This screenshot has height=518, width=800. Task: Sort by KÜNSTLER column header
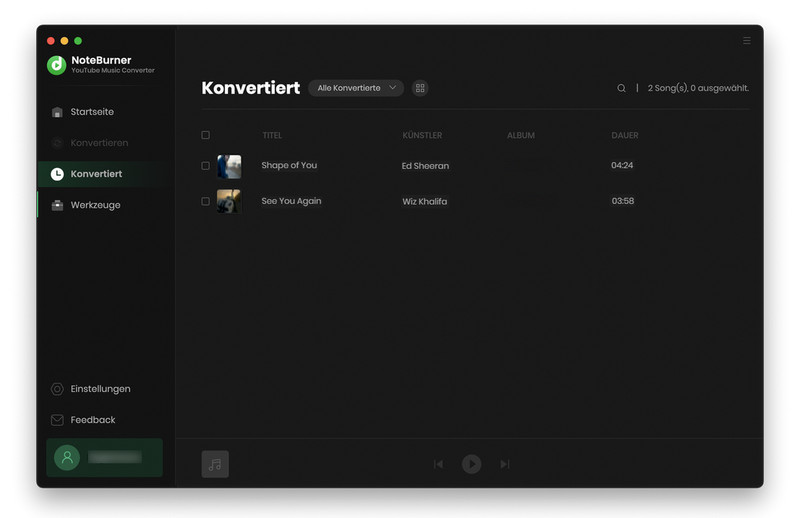point(422,135)
